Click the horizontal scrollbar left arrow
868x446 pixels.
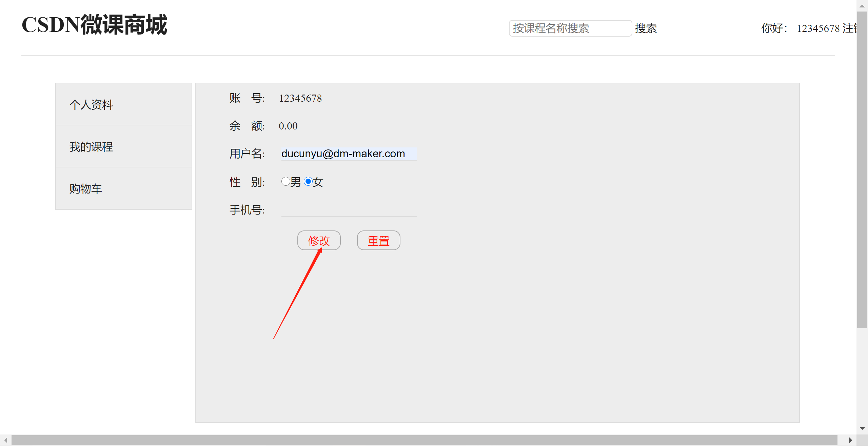tap(5, 441)
